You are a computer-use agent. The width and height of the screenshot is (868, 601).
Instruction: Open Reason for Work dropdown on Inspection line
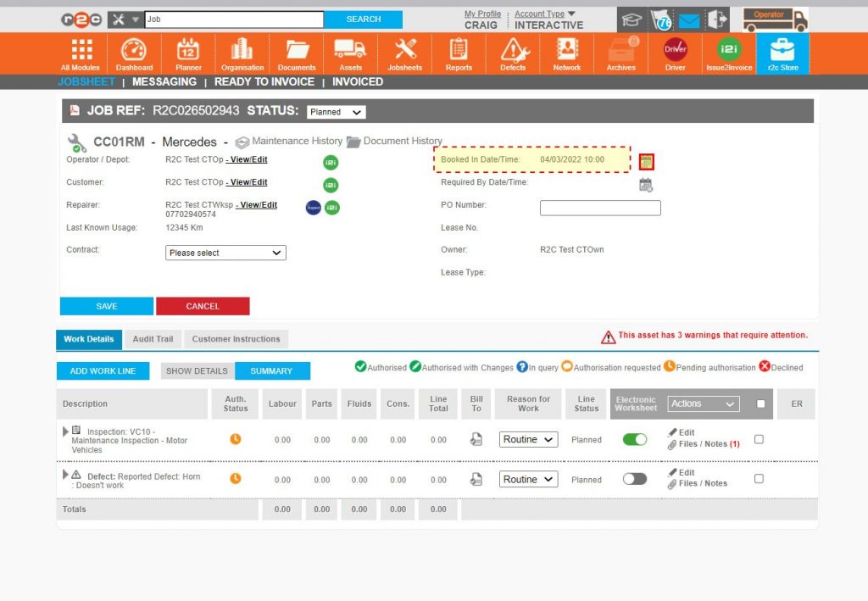[528, 439]
